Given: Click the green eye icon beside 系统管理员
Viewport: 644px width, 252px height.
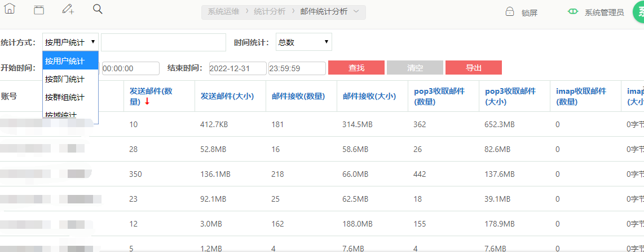Looking at the screenshot, I should click(573, 12).
